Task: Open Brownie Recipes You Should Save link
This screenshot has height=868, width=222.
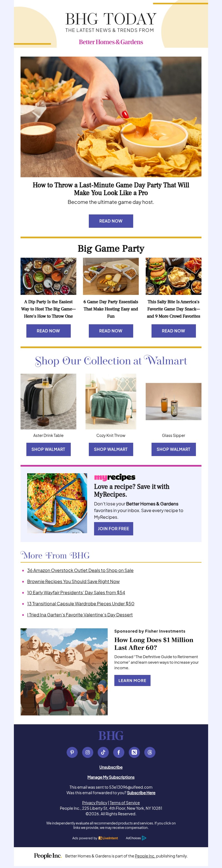Action: (74, 581)
